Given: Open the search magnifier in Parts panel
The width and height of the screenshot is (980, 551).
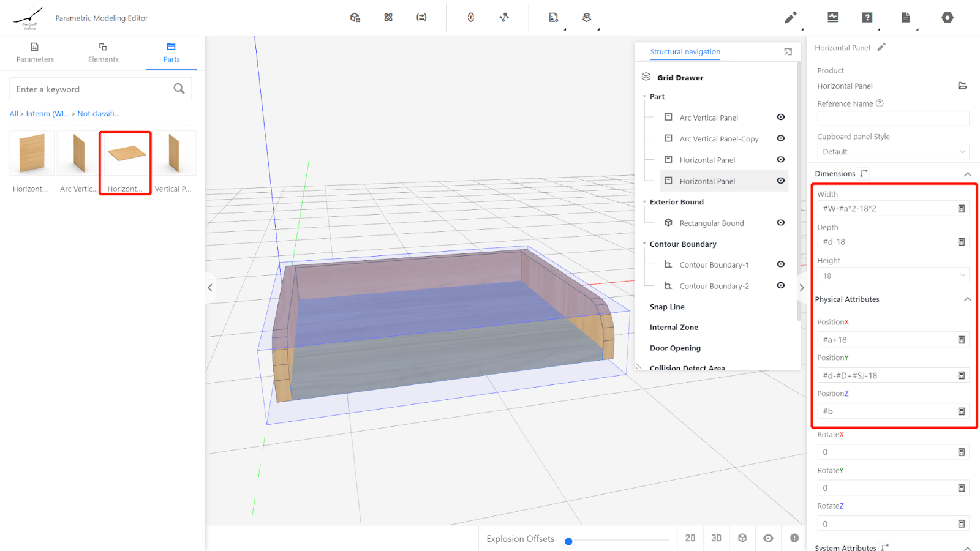Looking at the screenshot, I should click(x=179, y=89).
